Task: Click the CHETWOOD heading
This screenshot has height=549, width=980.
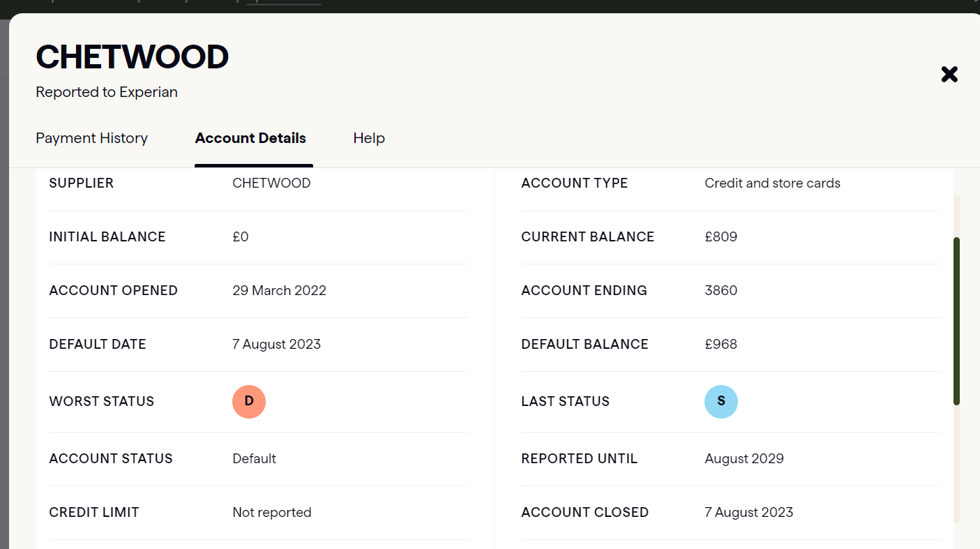Action: pos(133,57)
